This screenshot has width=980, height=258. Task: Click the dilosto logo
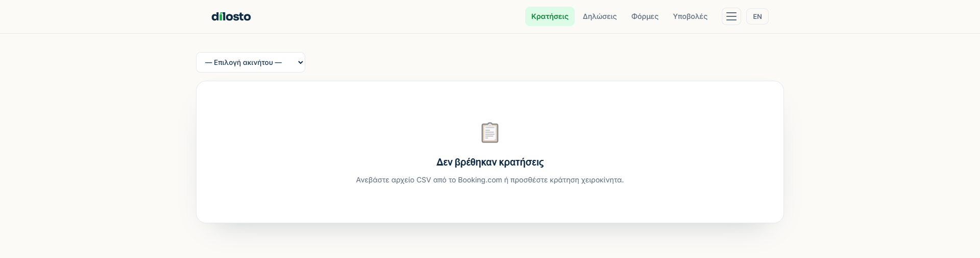coord(231,16)
